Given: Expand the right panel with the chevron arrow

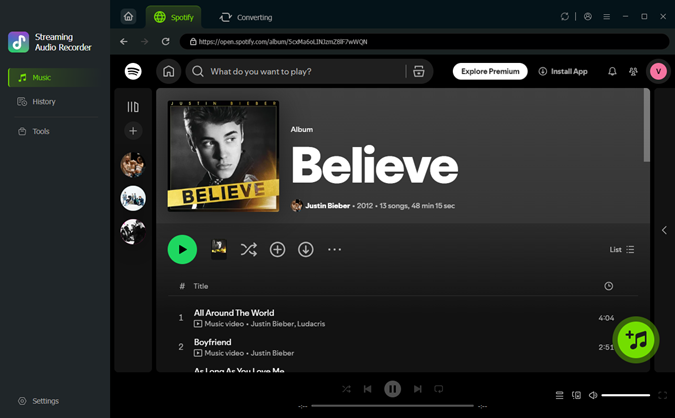Looking at the screenshot, I should click(x=664, y=230).
